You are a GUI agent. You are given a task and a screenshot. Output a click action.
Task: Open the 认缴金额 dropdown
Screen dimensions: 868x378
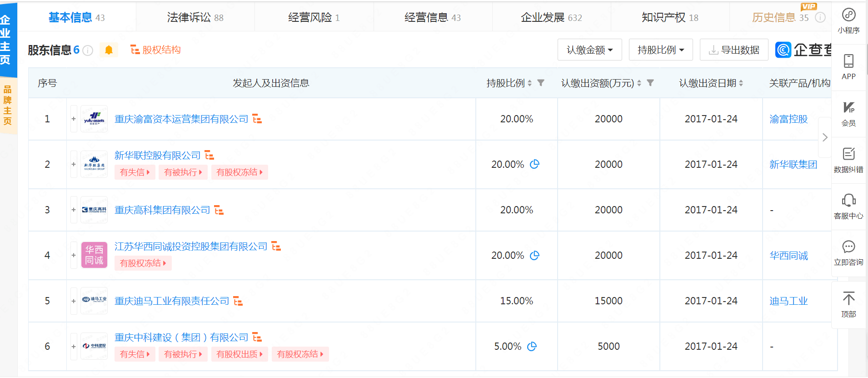point(589,50)
